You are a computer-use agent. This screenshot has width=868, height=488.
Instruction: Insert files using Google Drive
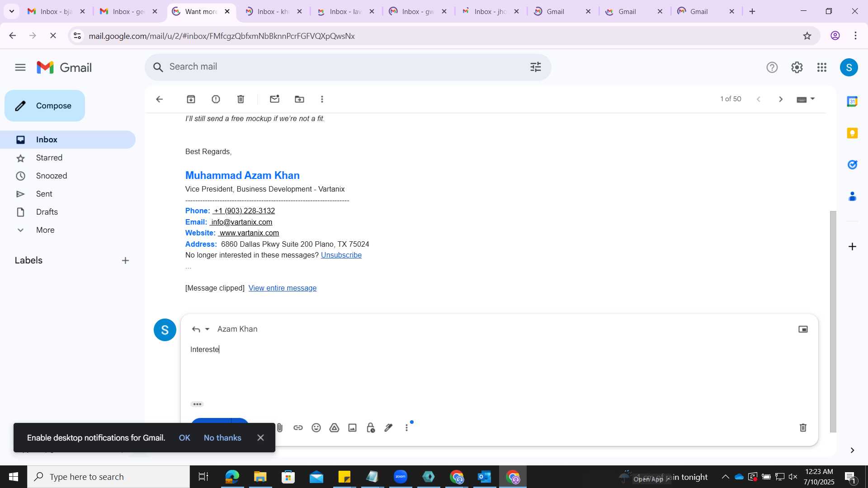tap(334, 428)
